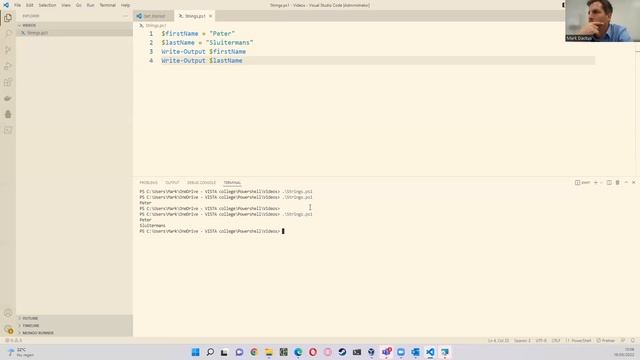Switch to the Debug Console tab
Screen dimensions: 640x360
coord(201,182)
